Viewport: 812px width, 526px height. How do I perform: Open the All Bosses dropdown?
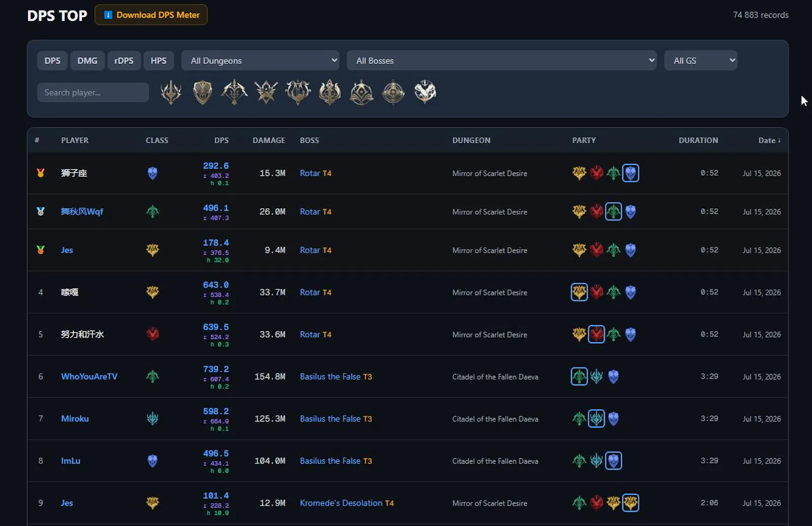click(x=501, y=60)
